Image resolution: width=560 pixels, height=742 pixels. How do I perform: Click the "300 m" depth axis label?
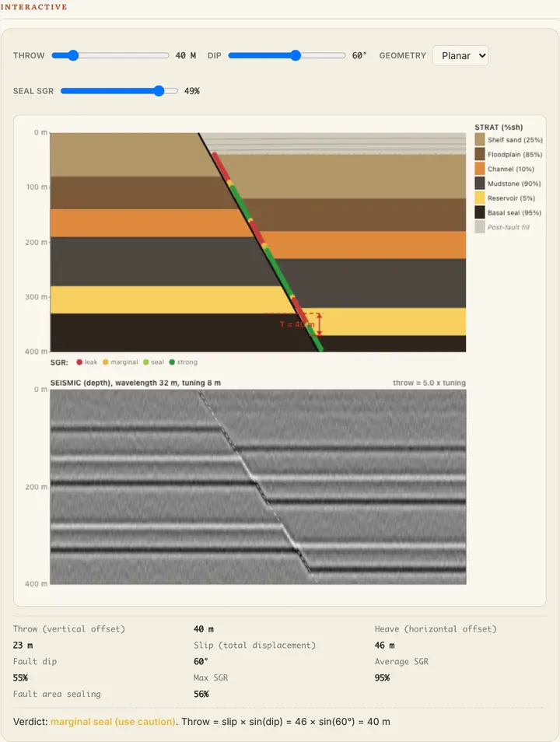click(x=37, y=296)
